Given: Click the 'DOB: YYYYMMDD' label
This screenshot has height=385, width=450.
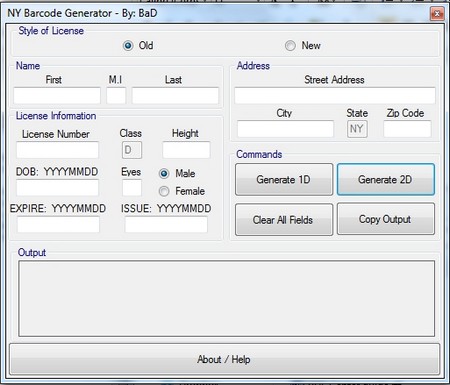Looking at the screenshot, I should point(57,172).
